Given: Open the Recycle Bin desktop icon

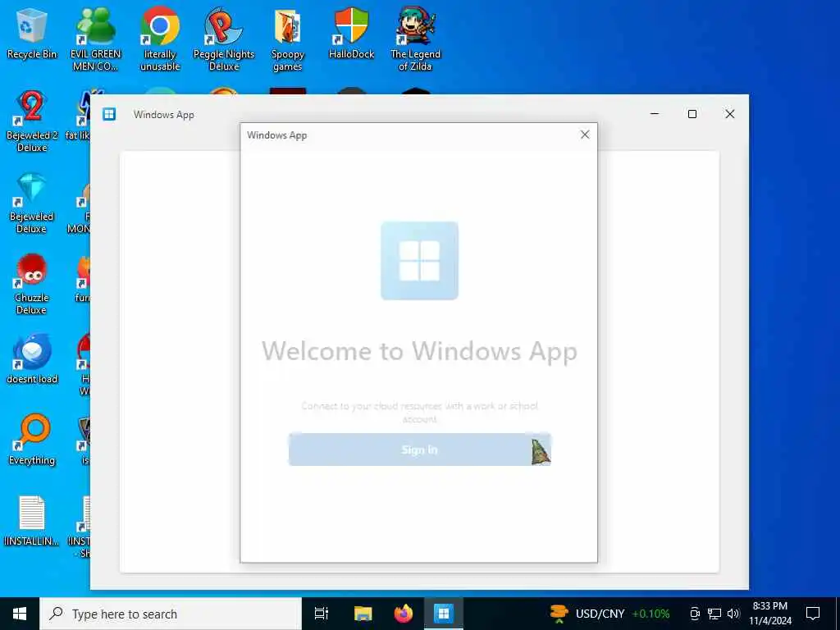Looking at the screenshot, I should [x=32, y=33].
